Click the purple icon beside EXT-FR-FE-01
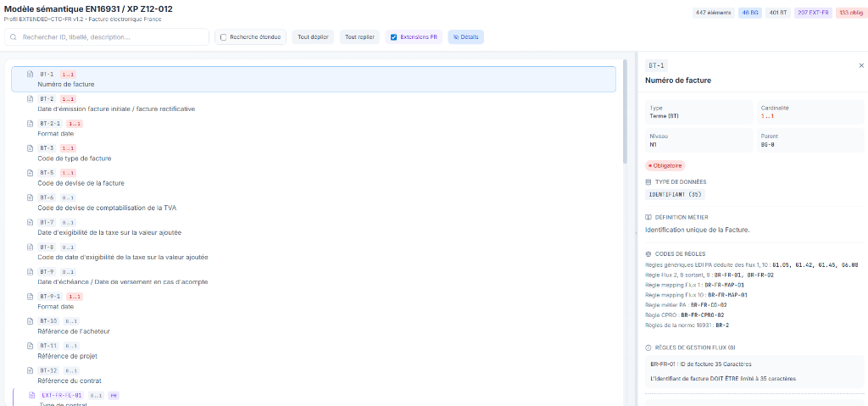Viewport: 868px width, 406px height. pos(32,395)
